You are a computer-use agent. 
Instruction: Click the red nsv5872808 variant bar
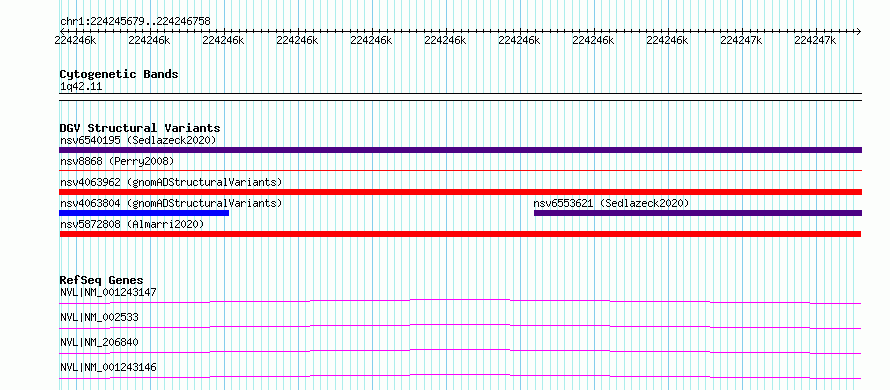click(460, 234)
